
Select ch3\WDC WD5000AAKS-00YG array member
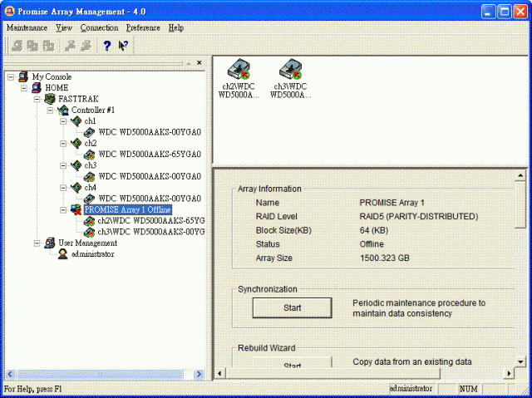point(151,232)
